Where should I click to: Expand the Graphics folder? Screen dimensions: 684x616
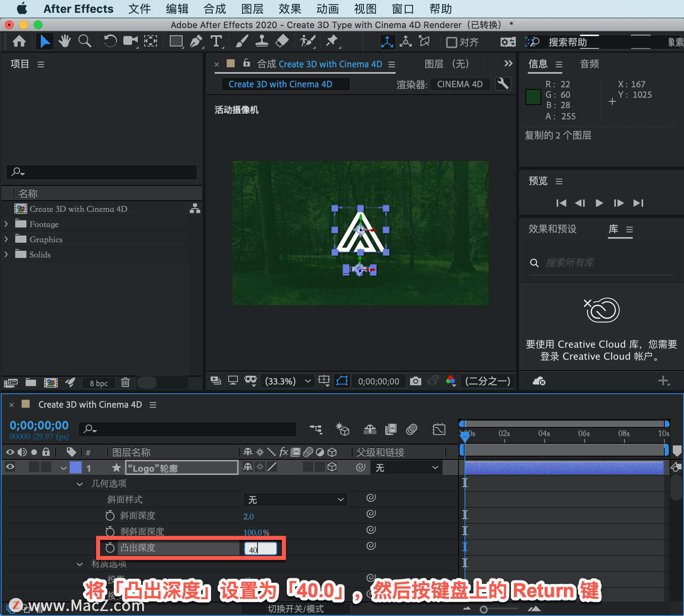click(x=6, y=239)
